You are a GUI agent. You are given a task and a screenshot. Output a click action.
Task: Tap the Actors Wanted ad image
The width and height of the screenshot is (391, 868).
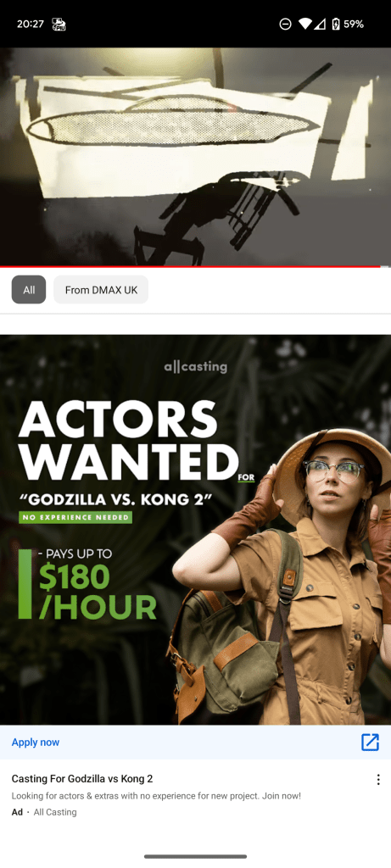click(x=195, y=530)
